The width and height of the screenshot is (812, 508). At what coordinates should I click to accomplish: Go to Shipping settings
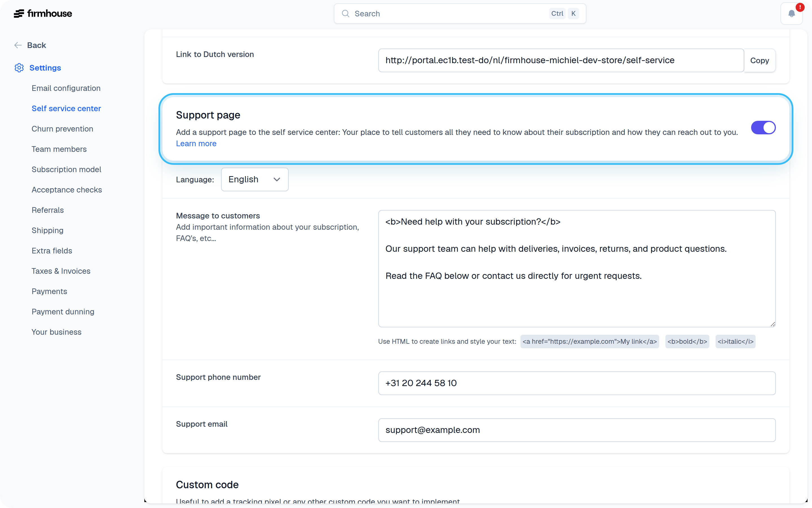47,231
